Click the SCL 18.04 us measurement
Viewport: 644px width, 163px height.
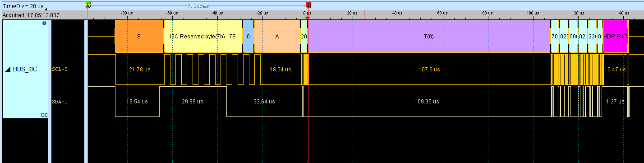tap(280, 70)
